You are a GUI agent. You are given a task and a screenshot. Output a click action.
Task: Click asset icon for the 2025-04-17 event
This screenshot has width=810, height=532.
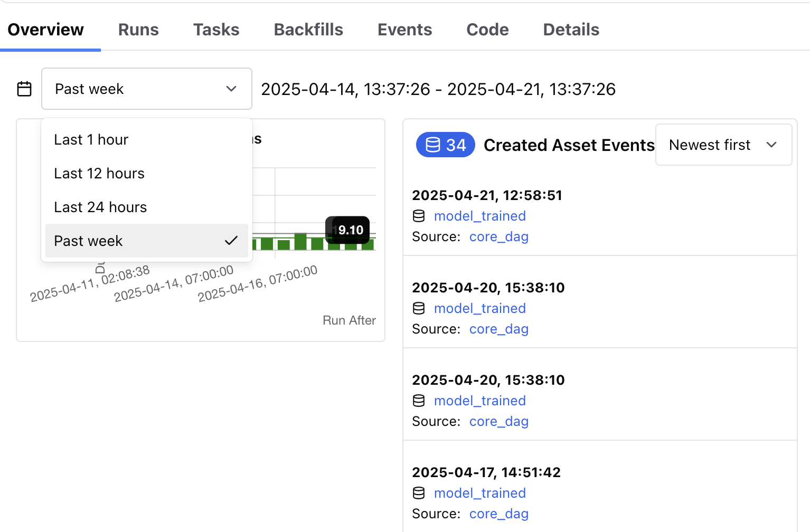coord(419,493)
